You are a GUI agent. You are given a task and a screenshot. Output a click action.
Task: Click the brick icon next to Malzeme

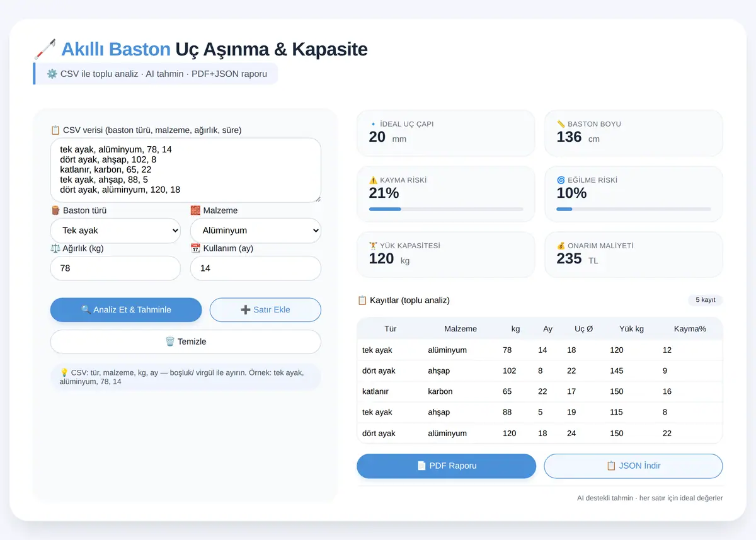(195, 210)
